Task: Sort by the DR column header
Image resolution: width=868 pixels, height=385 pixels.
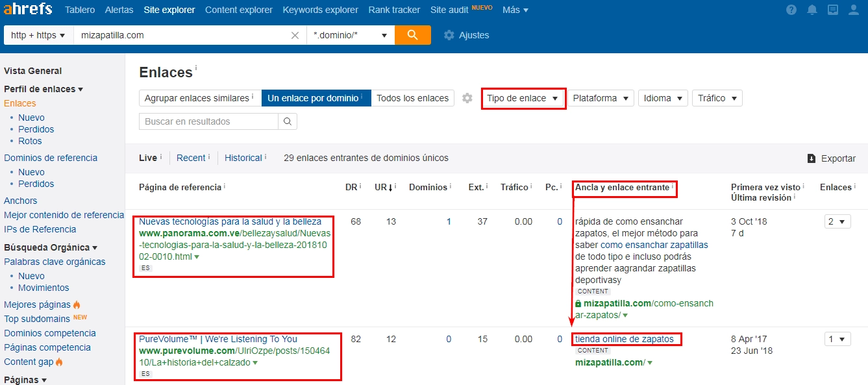Action: coord(351,187)
